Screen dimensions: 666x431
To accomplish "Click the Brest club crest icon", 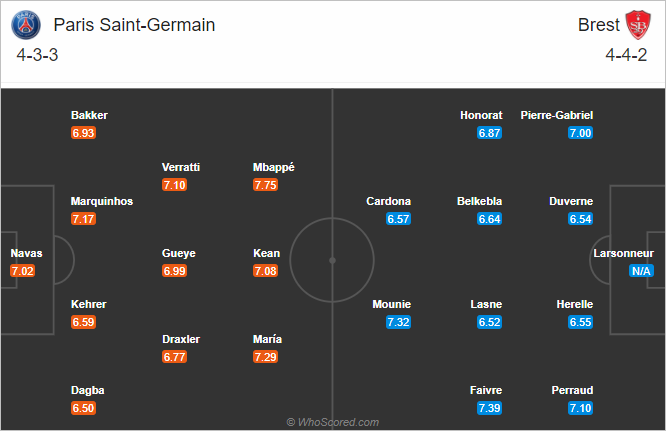I will (638, 25).
